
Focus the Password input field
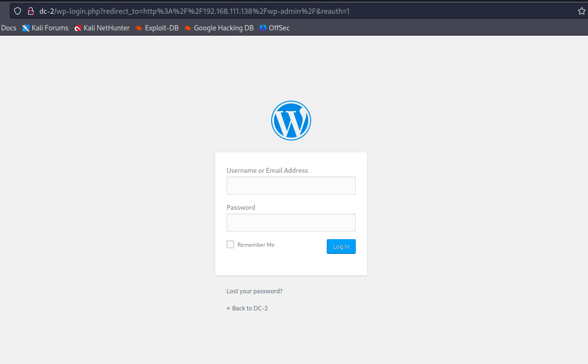pyautogui.click(x=291, y=223)
